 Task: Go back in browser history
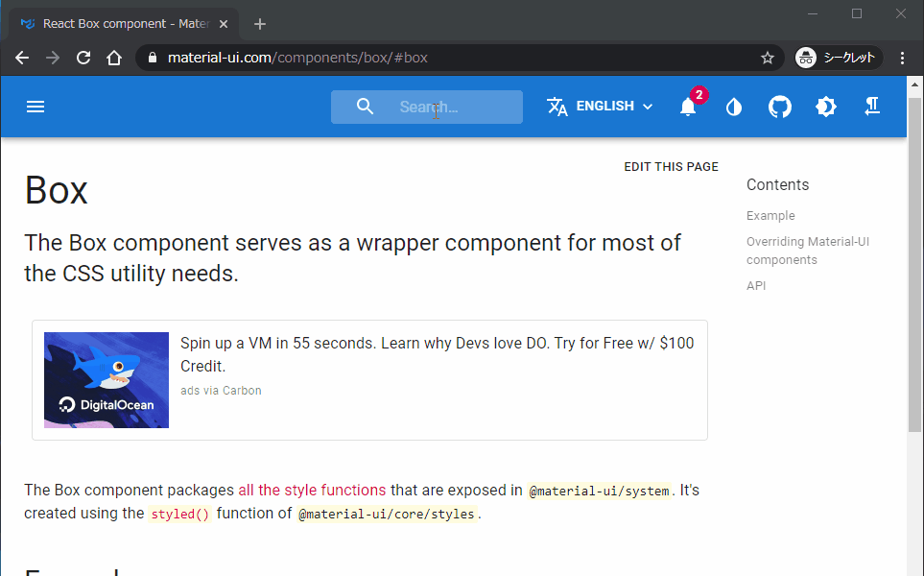point(22,58)
